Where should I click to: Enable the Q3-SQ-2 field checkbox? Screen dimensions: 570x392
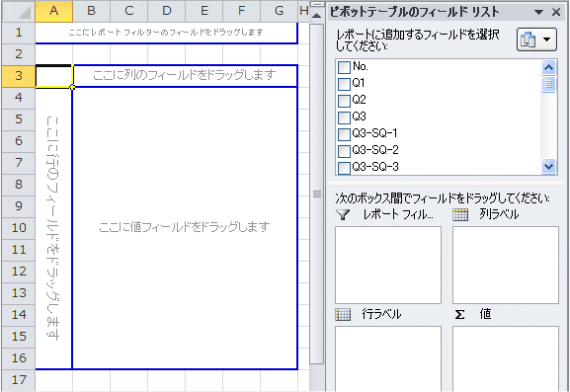[344, 151]
